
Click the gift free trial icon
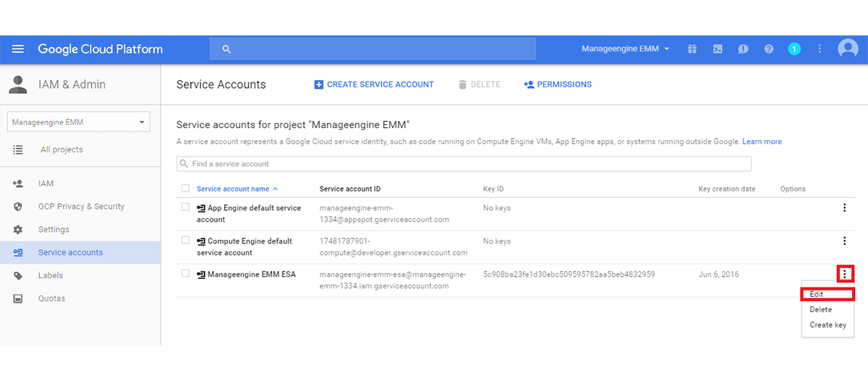pyautogui.click(x=692, y=49)
